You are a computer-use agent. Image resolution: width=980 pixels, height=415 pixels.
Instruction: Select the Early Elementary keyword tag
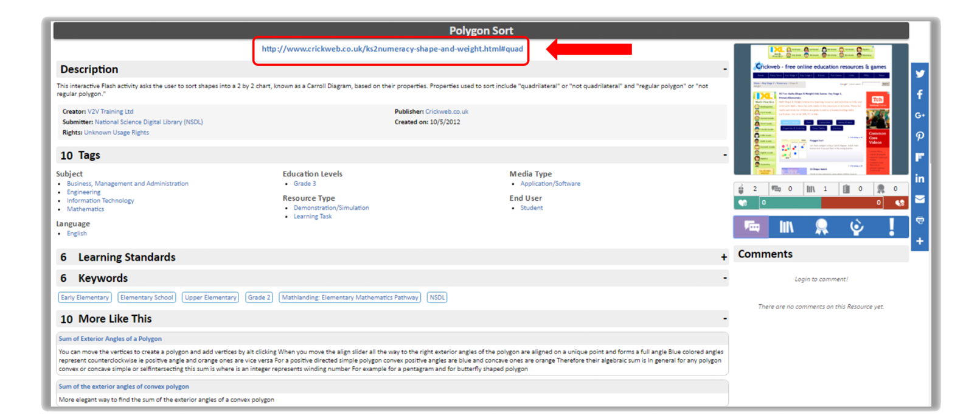click(x=85, y=298)
